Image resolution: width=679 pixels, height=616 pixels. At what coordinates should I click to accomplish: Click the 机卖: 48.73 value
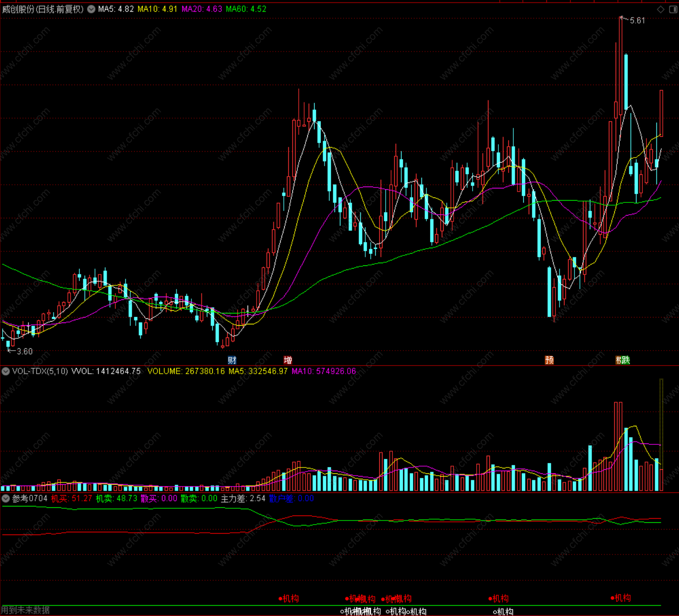point(116,499)
